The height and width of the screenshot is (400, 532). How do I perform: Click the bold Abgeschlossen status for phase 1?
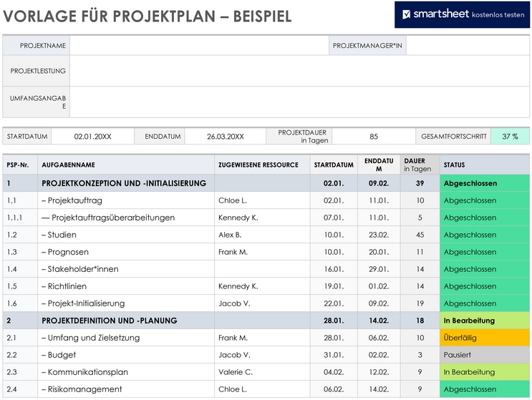[x=485, y=183]
